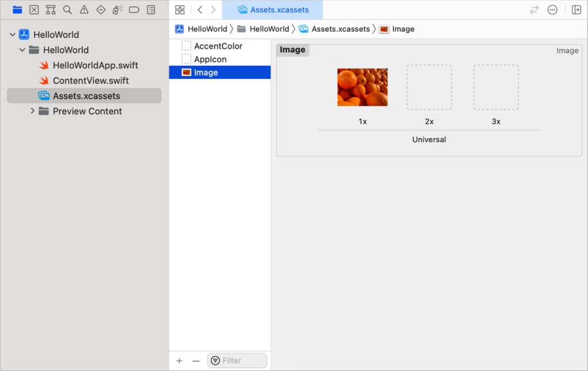Open the Debug navigator spray-can icon
The width and height of the screenshot is (588, 371).
click(117, 10)
